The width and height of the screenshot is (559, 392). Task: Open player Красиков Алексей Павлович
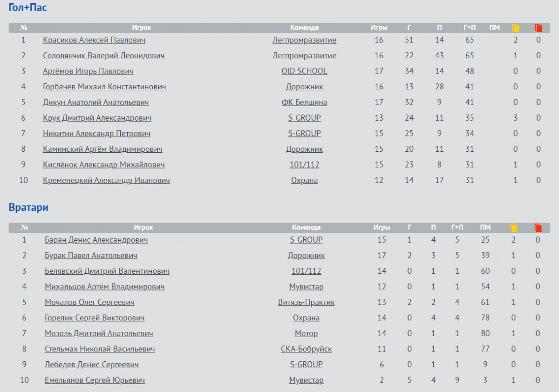pyautogui.click(x=94, y=40)
